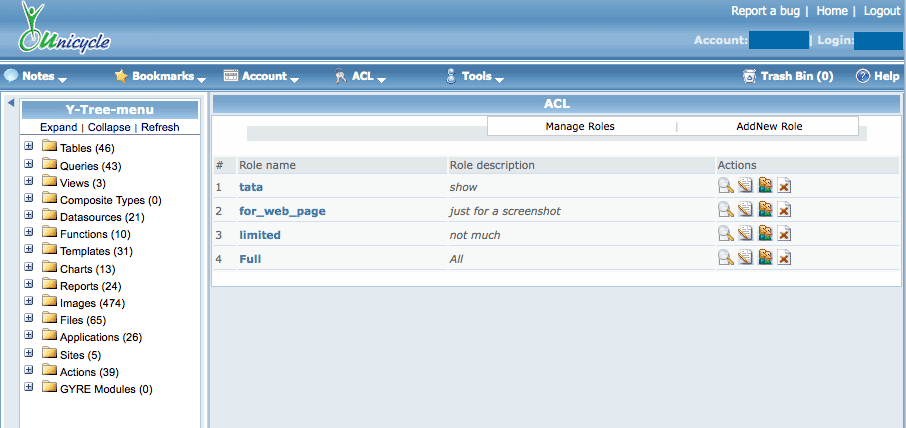Open the ACL dropdown menu
906x428 pixels.
361,76
